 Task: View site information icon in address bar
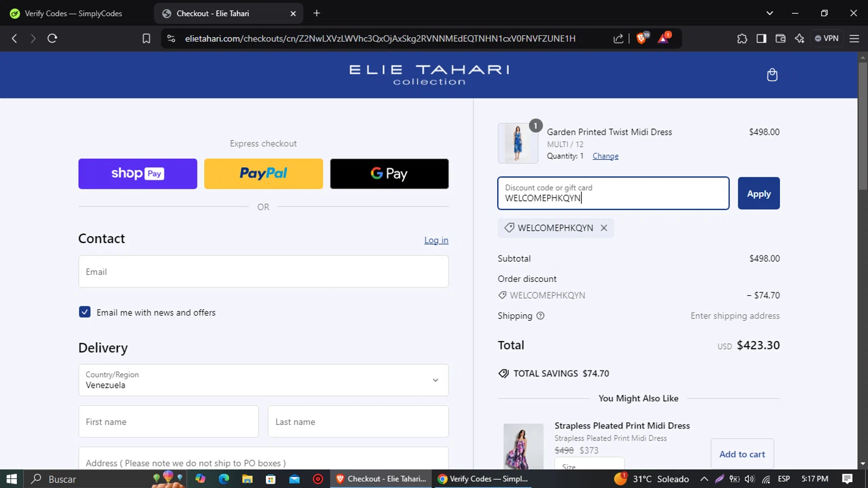(171, 38)
